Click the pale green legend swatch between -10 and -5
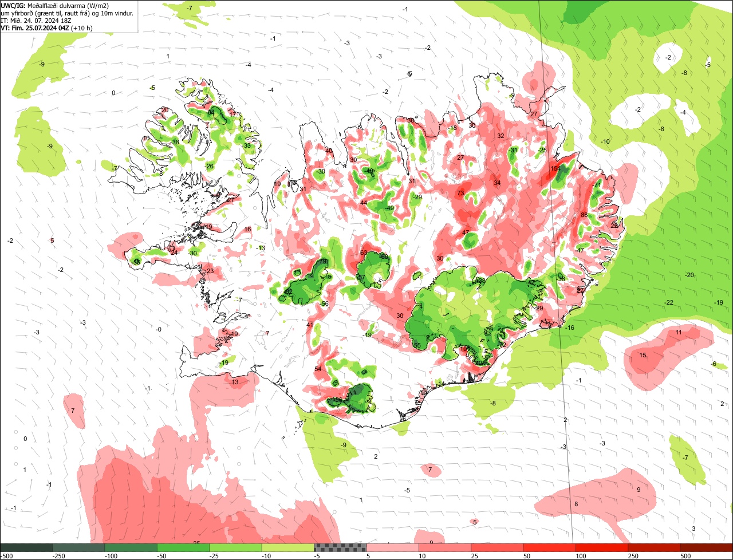This screenshot has width=733, height=560. coord(288,547)
